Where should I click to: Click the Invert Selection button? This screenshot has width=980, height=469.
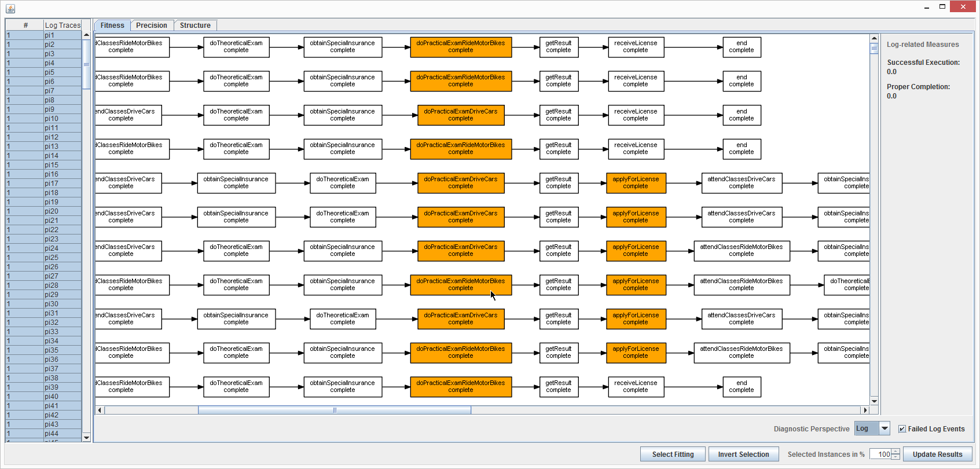[743, 455]
